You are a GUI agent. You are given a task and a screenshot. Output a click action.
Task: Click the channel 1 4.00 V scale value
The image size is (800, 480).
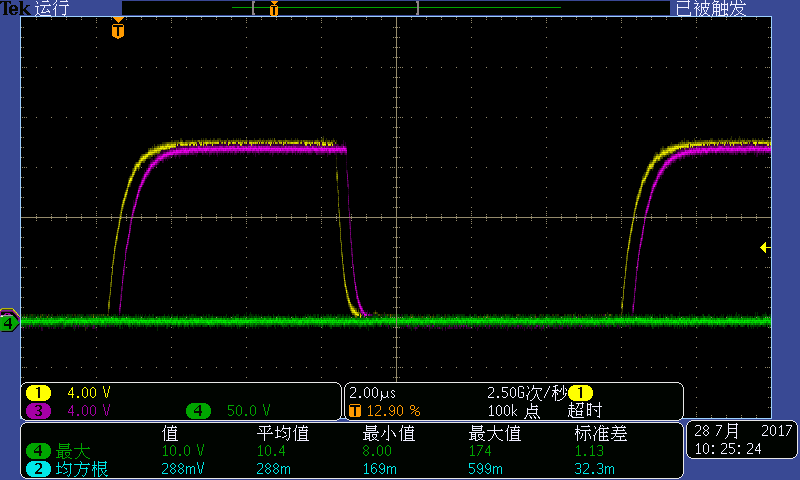pos(89,393)
